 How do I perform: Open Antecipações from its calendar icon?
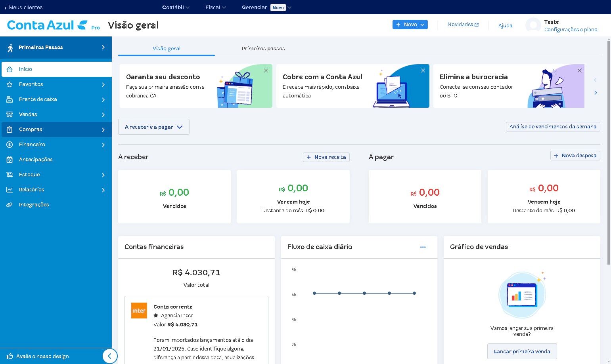point(10,160)
